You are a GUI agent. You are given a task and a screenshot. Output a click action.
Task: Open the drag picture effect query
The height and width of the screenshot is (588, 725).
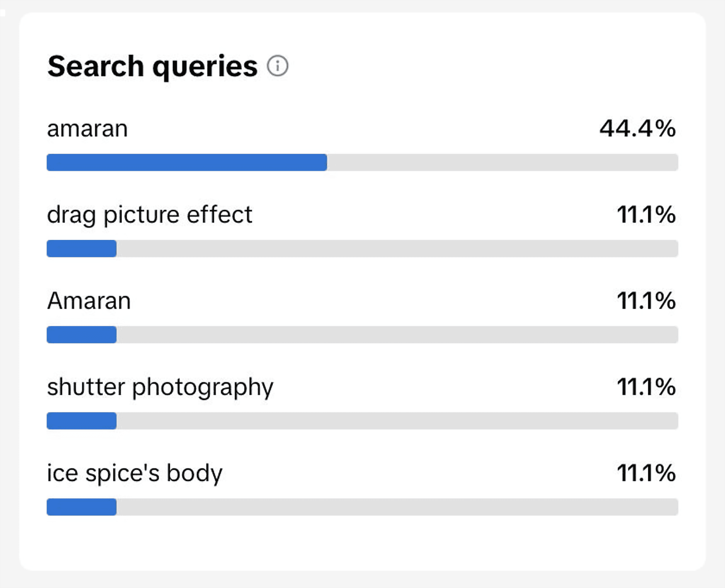point(149,215)
